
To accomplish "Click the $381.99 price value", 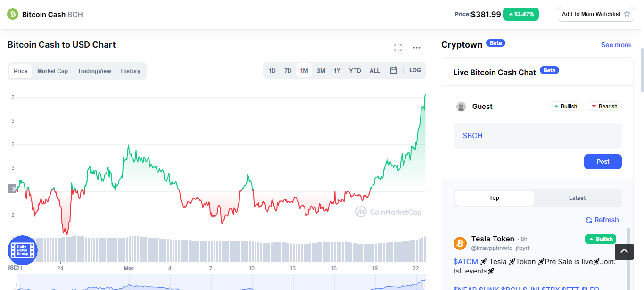I will click(486, 14).
